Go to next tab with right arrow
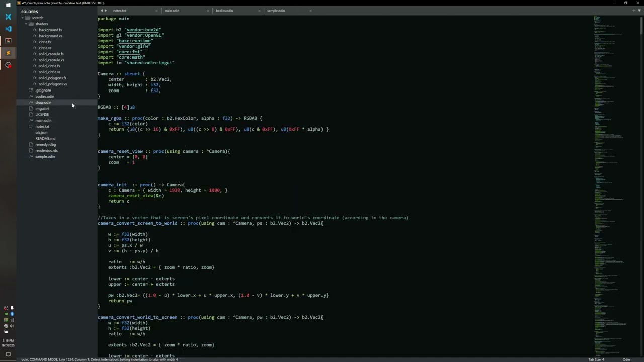 tap(106, 11)
